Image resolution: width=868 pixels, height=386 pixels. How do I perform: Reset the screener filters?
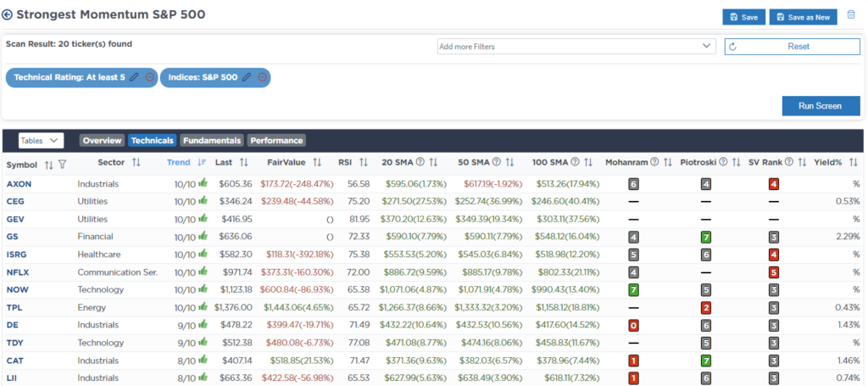[793, 47]
